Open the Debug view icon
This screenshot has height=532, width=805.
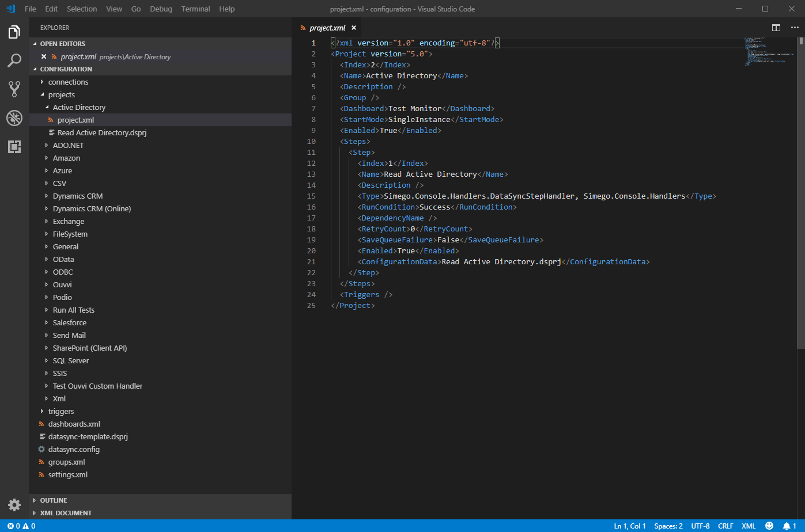(x=14, y=118)
